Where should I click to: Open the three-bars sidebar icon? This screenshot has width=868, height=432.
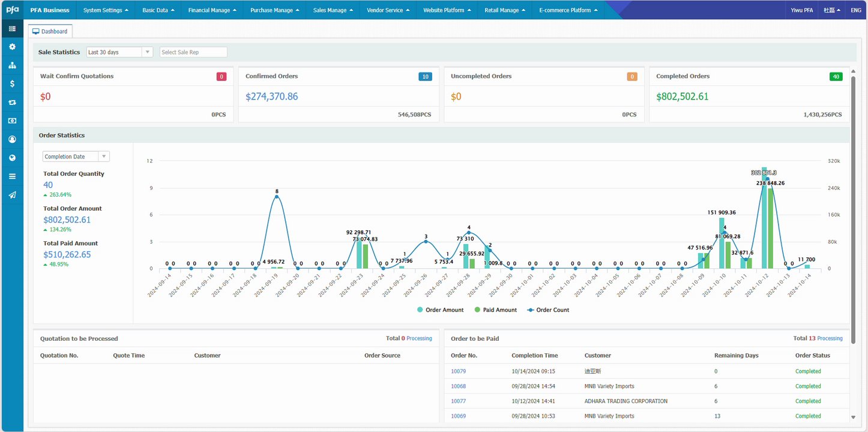pos(12,176)
